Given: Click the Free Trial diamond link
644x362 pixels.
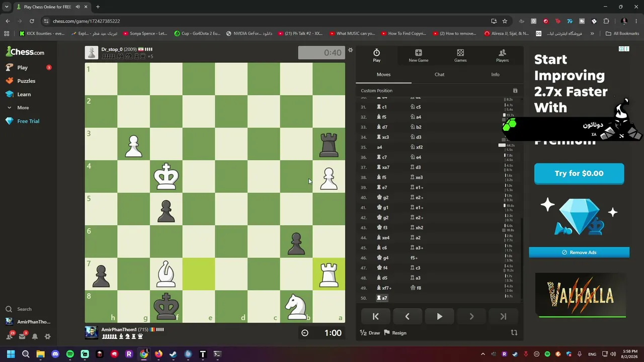Looking at the screenshot, I should pyautogui.click(x=28, y=121).
